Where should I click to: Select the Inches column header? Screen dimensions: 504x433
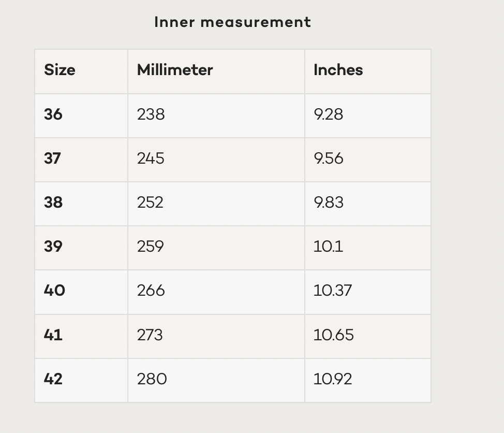[x=338, y=70]
